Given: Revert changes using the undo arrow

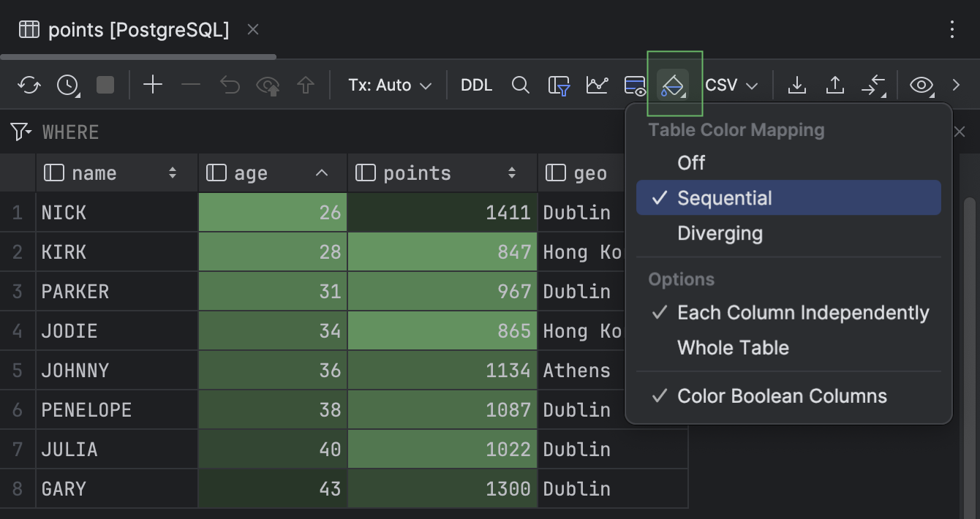Looking at the screenshot, I should (x=230, y=84).
